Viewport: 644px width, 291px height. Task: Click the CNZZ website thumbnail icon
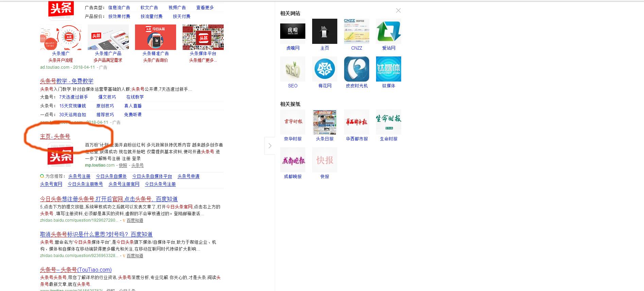click(x=356, y=31)
